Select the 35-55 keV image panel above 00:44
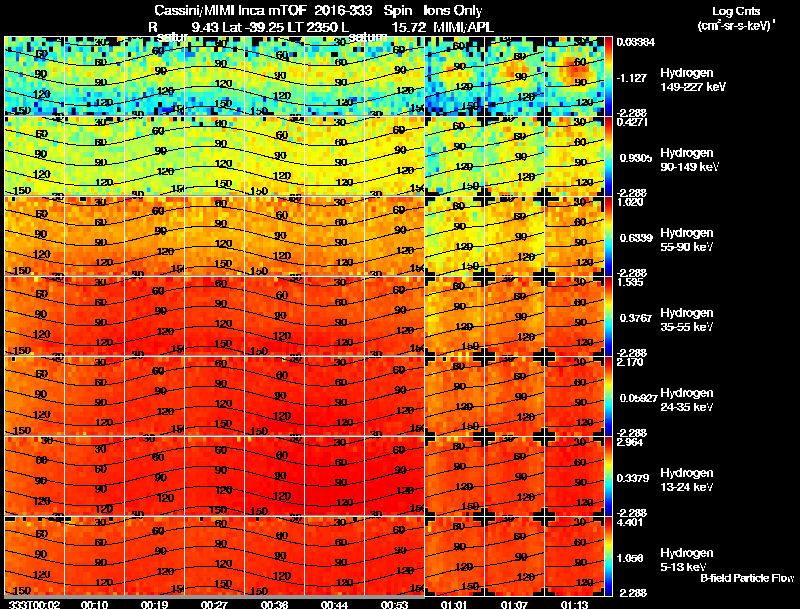 pyautogui.click(x=335, y=316)
